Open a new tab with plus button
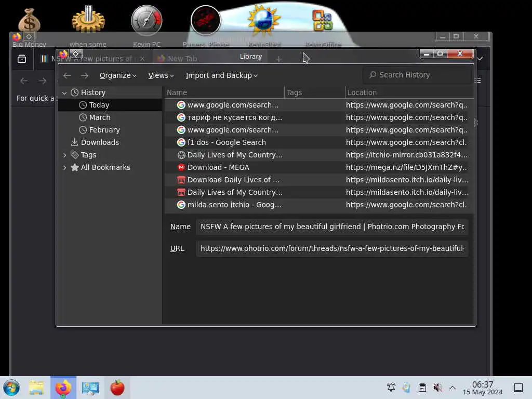This screenshot has height=399, width=532. pos(278,59)
